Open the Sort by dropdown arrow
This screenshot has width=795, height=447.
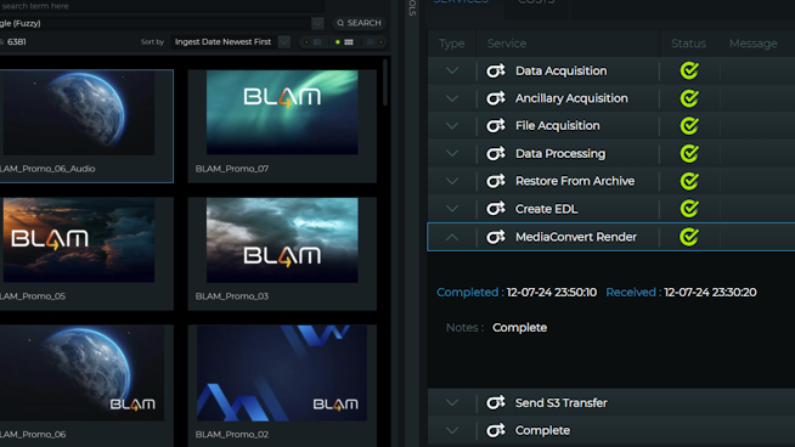[284, 42]
